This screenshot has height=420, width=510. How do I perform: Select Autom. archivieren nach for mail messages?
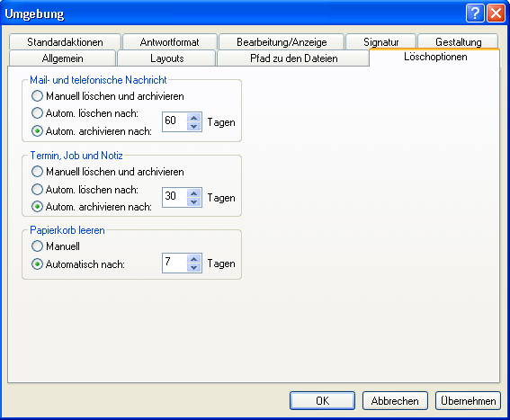(92, 131)
